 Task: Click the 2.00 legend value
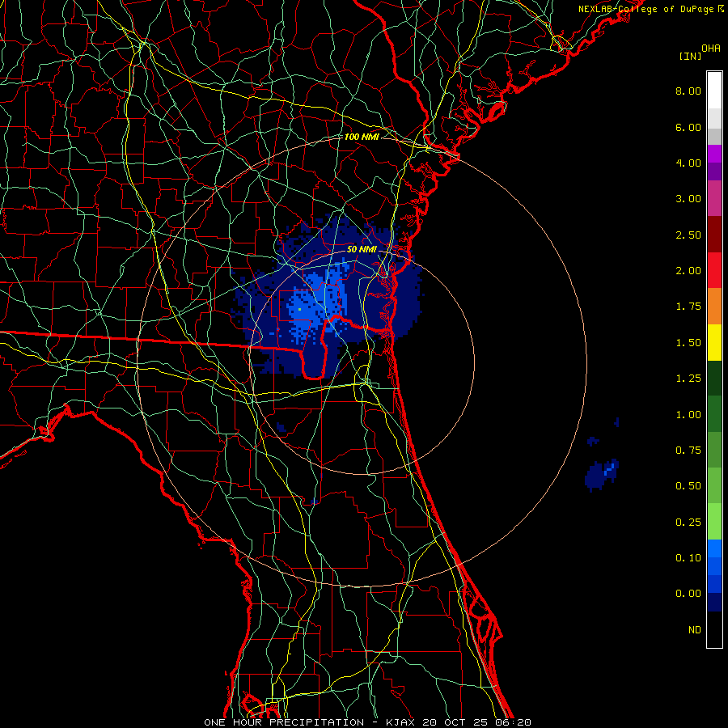pos(688,271)
